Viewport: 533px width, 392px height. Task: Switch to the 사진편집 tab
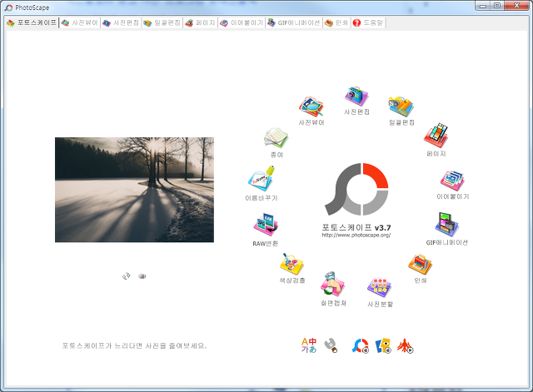click(121, 22)
